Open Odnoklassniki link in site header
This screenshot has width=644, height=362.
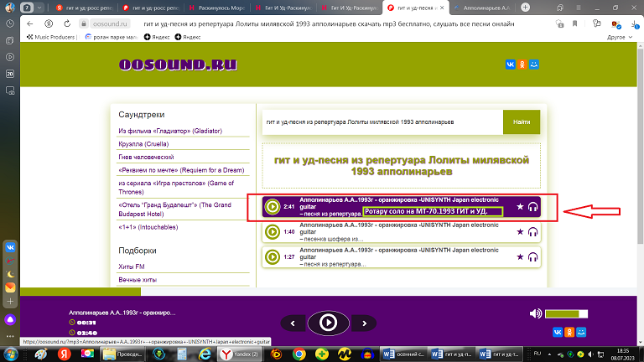click(522, 65)
